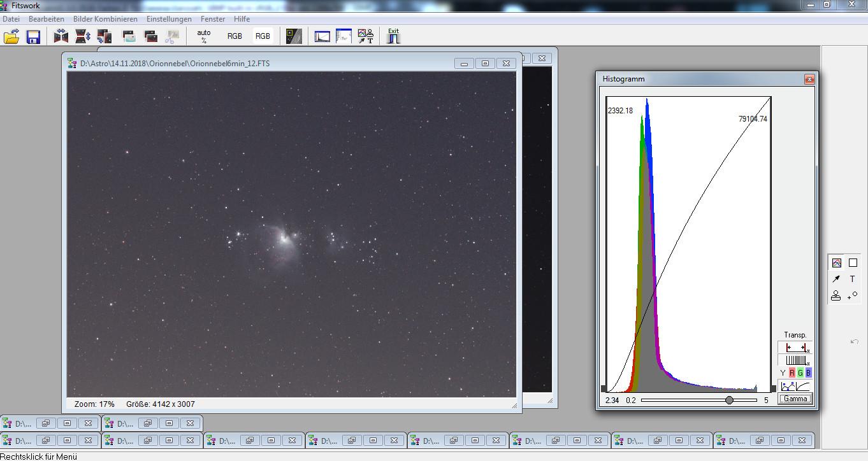The image size is (868, 461).
Task: Select the rectangle tool in side palette
Action: [853, 262]
